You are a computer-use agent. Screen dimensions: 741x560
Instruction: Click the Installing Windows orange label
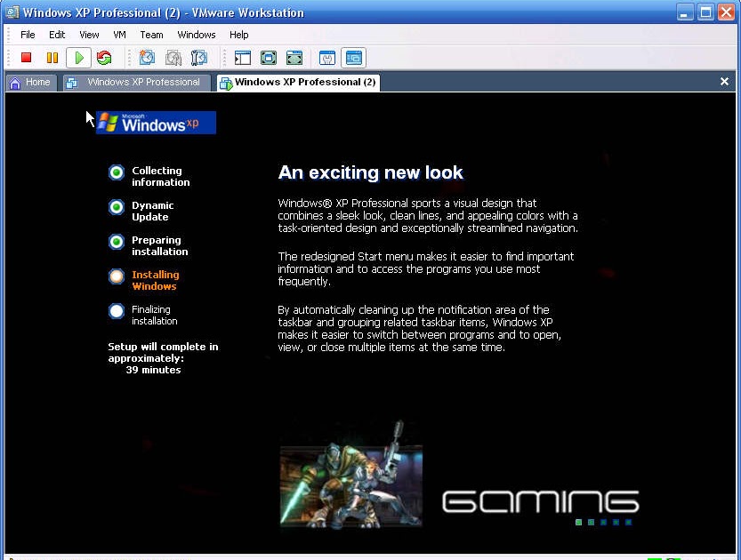[x=156, y=281]
